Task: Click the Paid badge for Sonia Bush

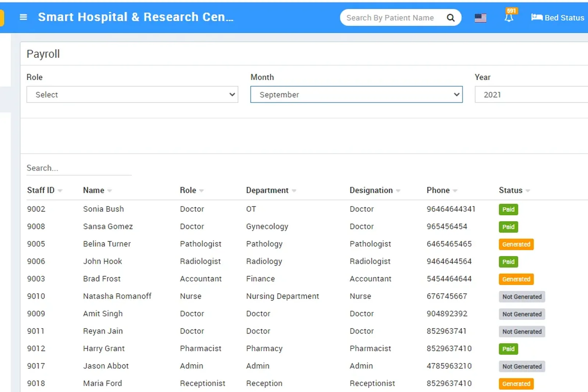Action: point(508,209)
